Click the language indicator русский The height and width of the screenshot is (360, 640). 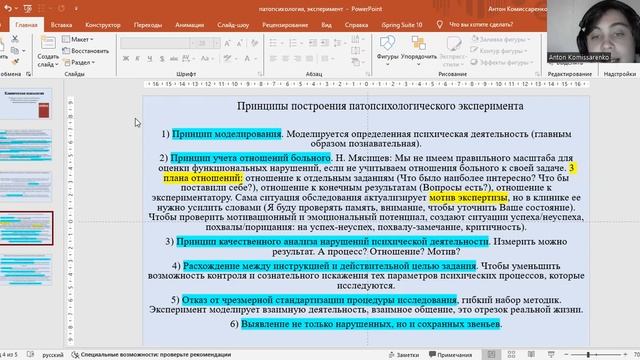pyautogui.click(x=53, y=355)
